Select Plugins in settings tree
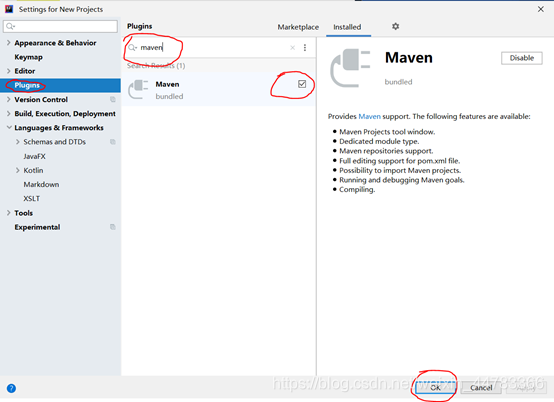Viewport: 554px width, 402px height. point(27,85)
